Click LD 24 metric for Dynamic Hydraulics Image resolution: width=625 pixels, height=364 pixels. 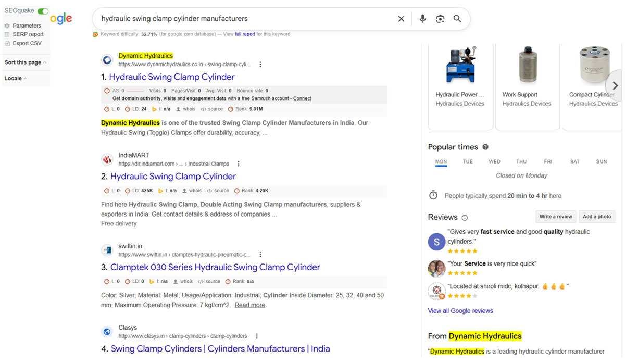point(136,109)
